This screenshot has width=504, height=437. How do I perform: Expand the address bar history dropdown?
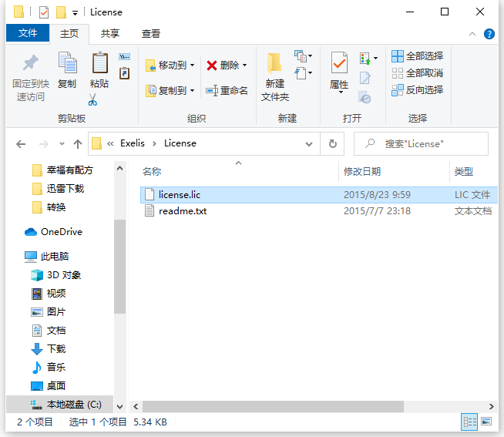click(x=309, y=144)
